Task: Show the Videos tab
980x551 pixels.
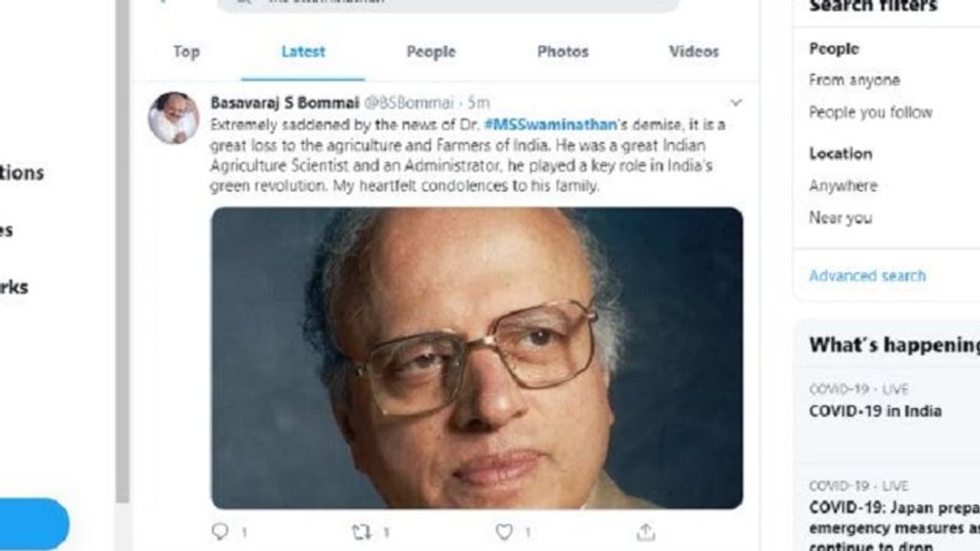Action: [x=694, y=52]
